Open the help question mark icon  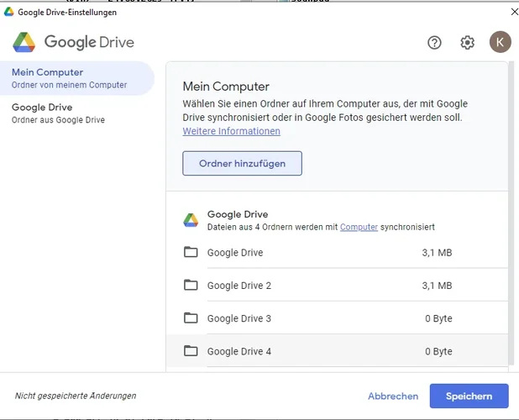434,43
